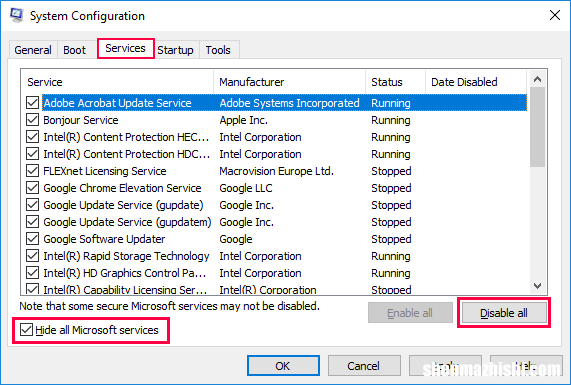Click the Disable all button
This screenshot has height=385, width=571.
click(x=504, y=313)
